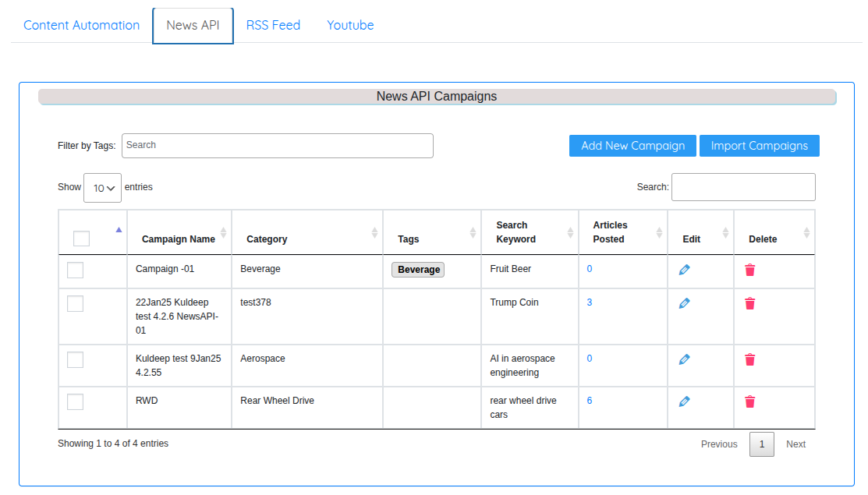
Task: Tick the select-all checkbox in table header
Action: (81, 239)
